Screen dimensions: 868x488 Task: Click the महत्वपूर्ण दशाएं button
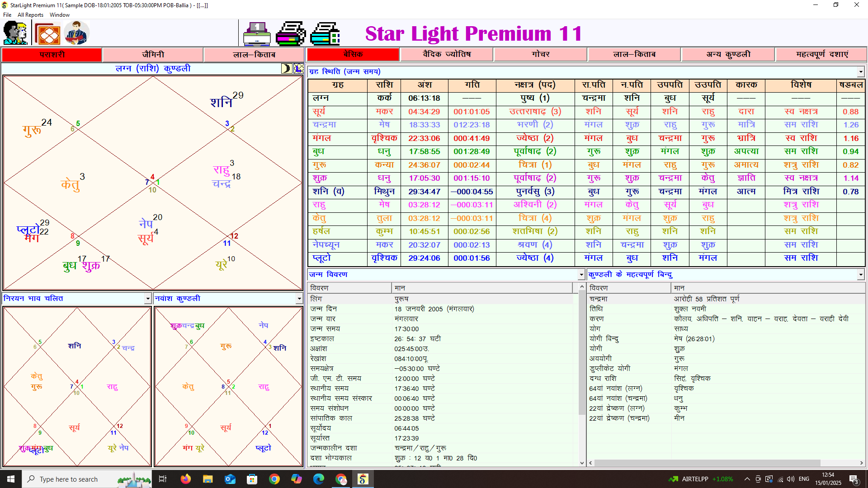(x=821, y=54)
